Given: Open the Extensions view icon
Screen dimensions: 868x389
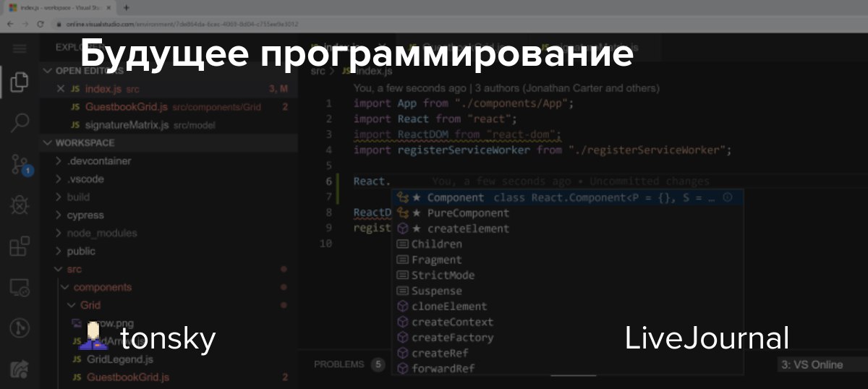Looking at the screenshot, I should point(20,247).
